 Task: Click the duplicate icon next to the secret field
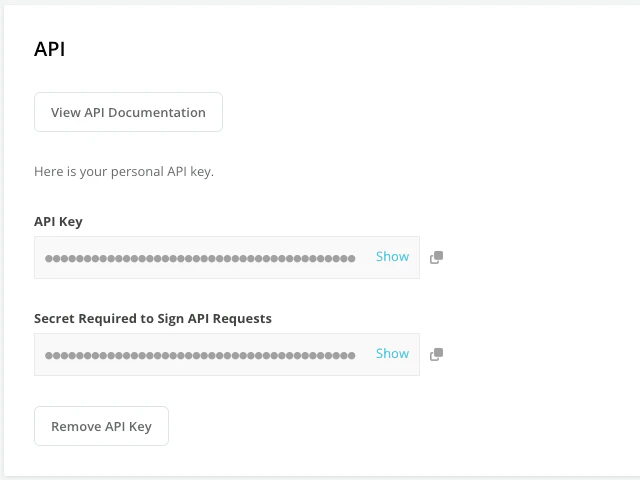[436, 355]
